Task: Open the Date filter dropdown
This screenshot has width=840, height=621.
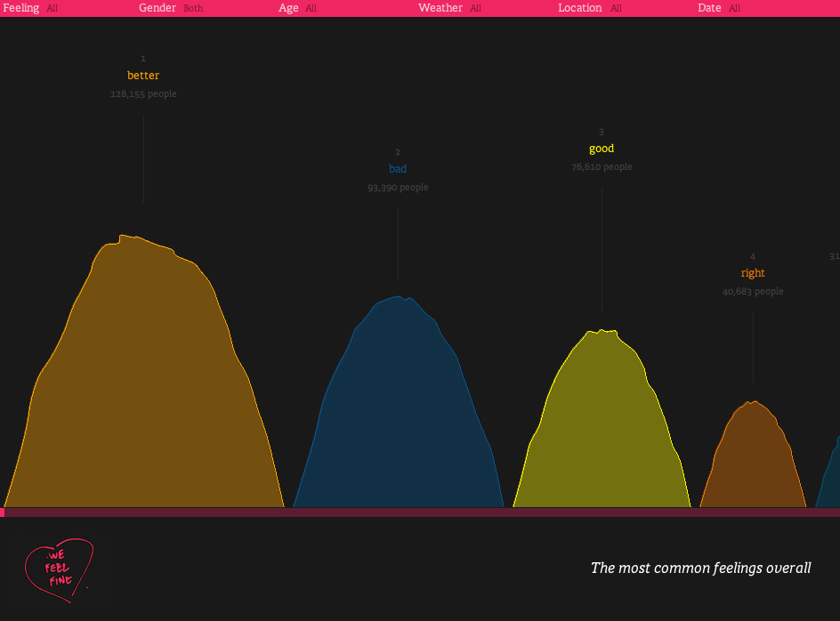Action: pos(718,8)
